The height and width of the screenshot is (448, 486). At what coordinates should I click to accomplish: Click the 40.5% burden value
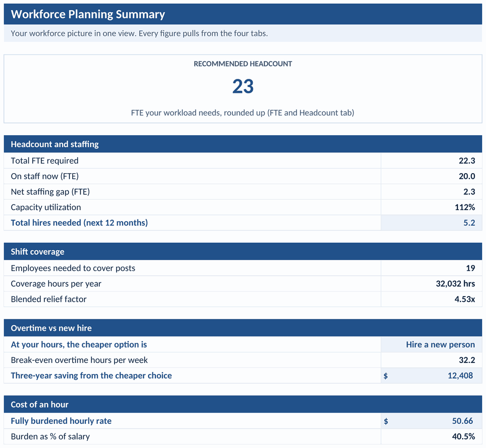(464, 436)
